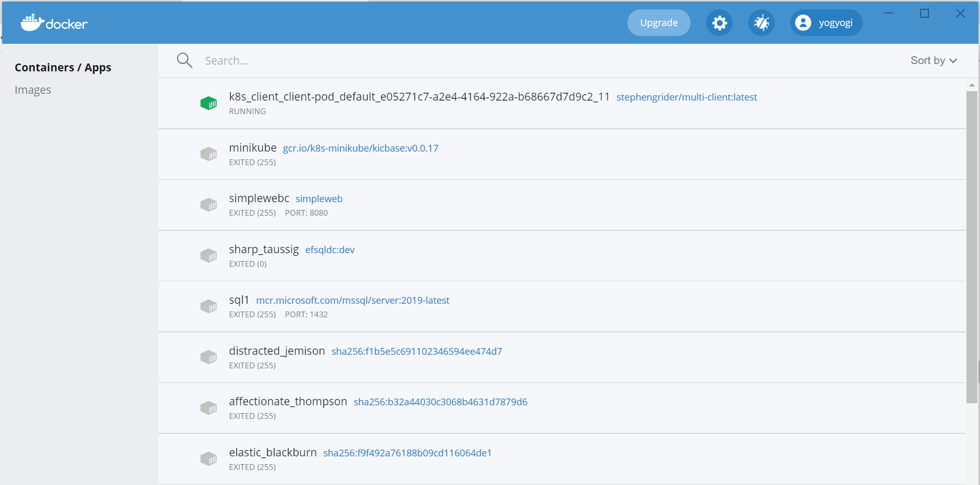Select the distracted_jemison container name
The width and height of the screenshot is (980, 485).
click(x=277, y=351)
